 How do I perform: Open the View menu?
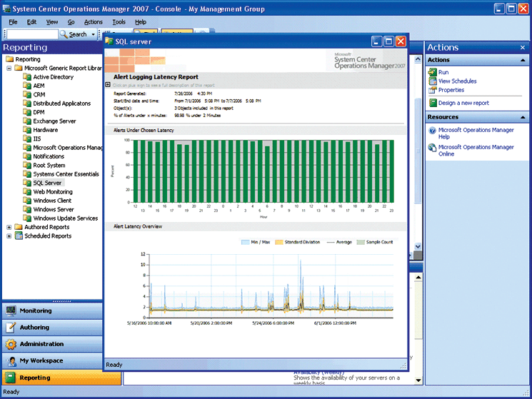click(52, 22)
